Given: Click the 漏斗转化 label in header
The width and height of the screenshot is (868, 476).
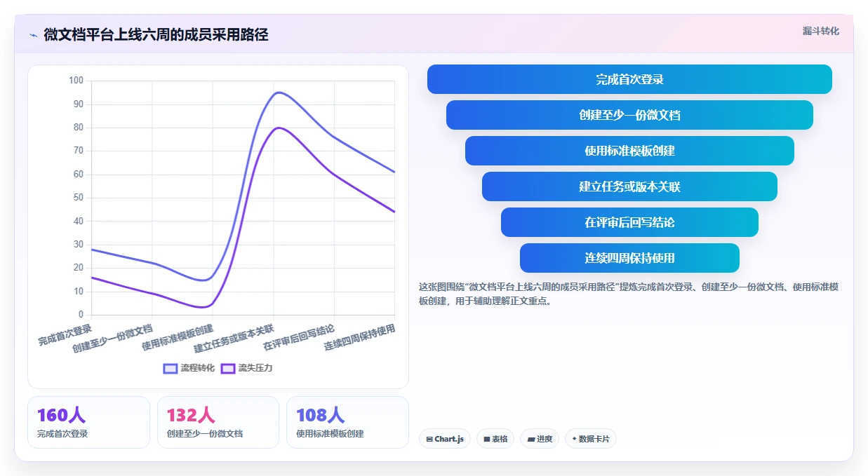Looking at the screenshot, I should (x=820, y=31).
